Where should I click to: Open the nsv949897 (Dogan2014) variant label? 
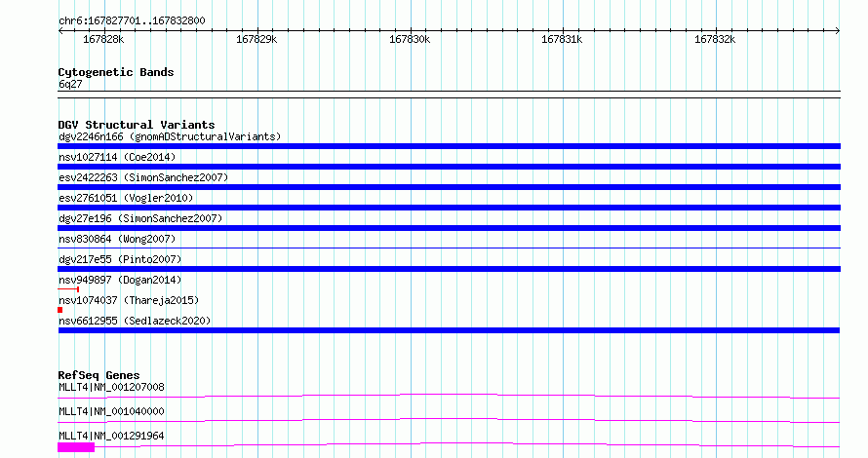(x=120, y=280)
